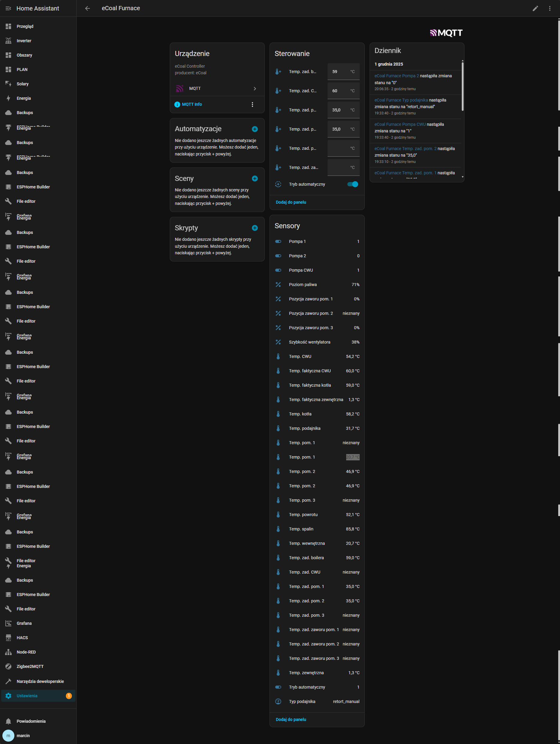Collapse the Home Assistant sidebar menu icon

(8, 8)
